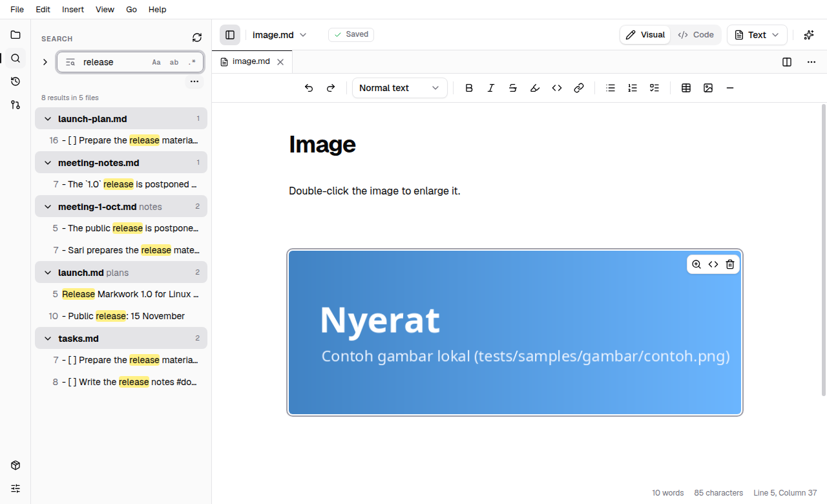The height and width of the screenshot is (504, 827).
Task: Redo the last edit
Action: click(x=331, y=88)
